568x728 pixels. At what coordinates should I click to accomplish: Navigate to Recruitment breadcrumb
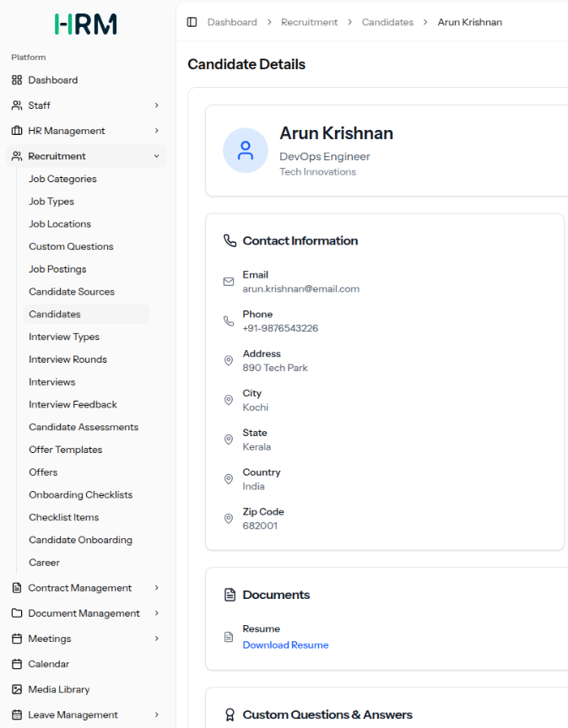[309, 22]
